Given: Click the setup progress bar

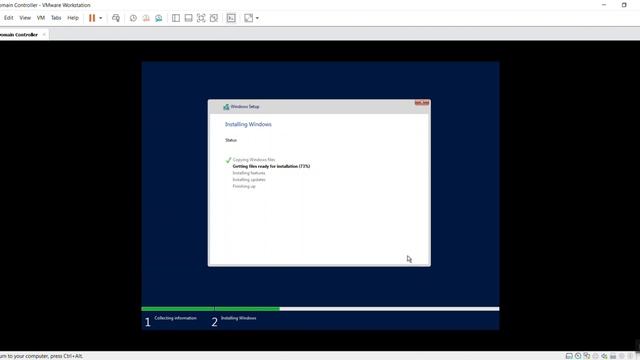Looking at the screenshot, I should (320, 309).
